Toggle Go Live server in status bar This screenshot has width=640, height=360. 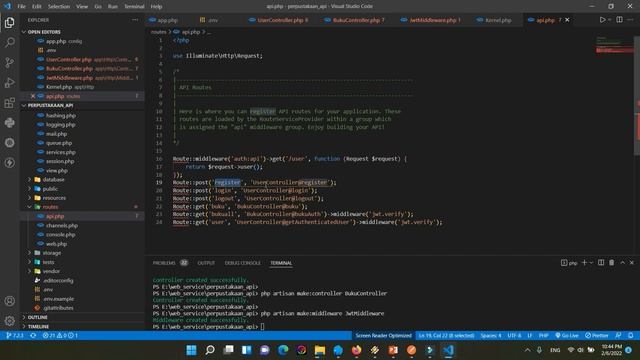click(x=567, y=336)
